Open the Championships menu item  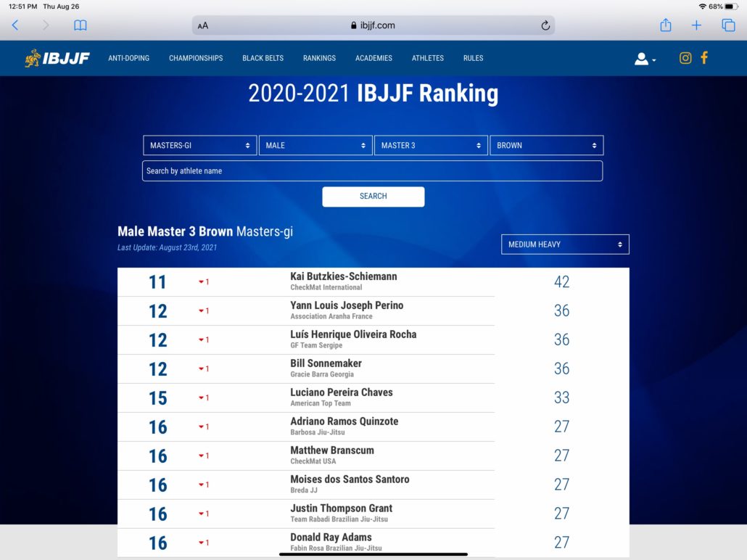point(196,58)
